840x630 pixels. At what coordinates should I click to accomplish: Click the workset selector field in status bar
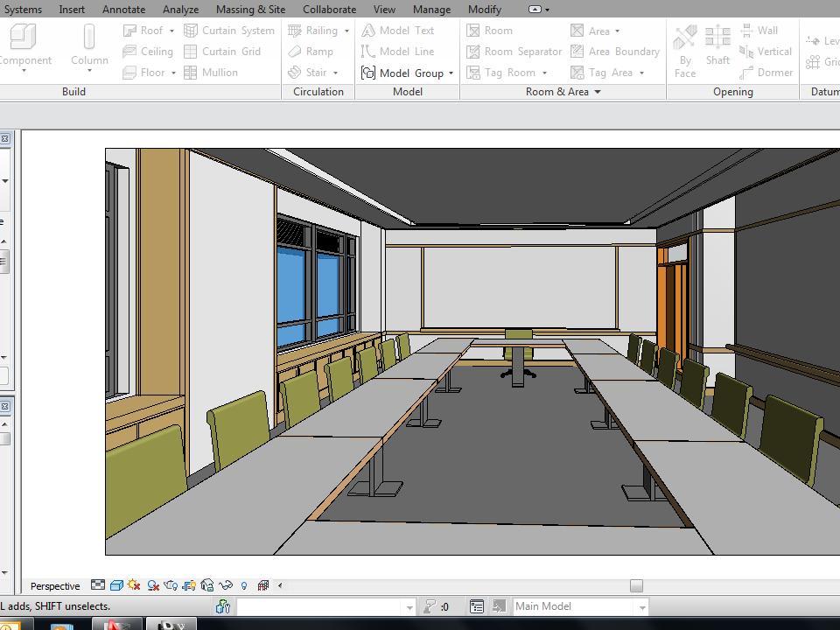pyautogui.click(x=325, y=606)
